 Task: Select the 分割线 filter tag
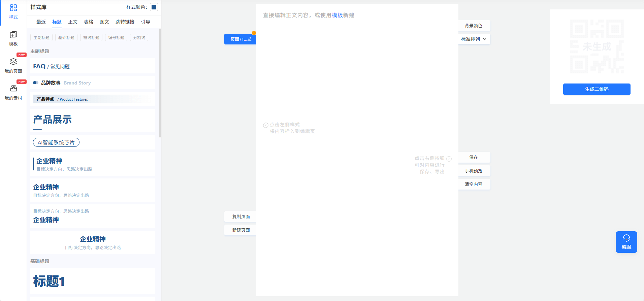pyautogui.click(x=139, y=38)
